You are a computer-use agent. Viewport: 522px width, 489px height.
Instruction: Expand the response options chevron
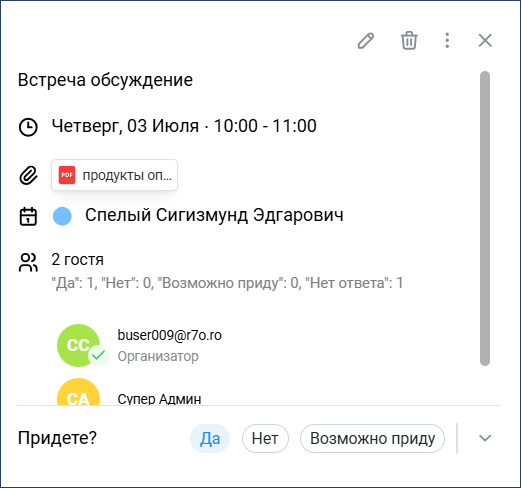485,438
